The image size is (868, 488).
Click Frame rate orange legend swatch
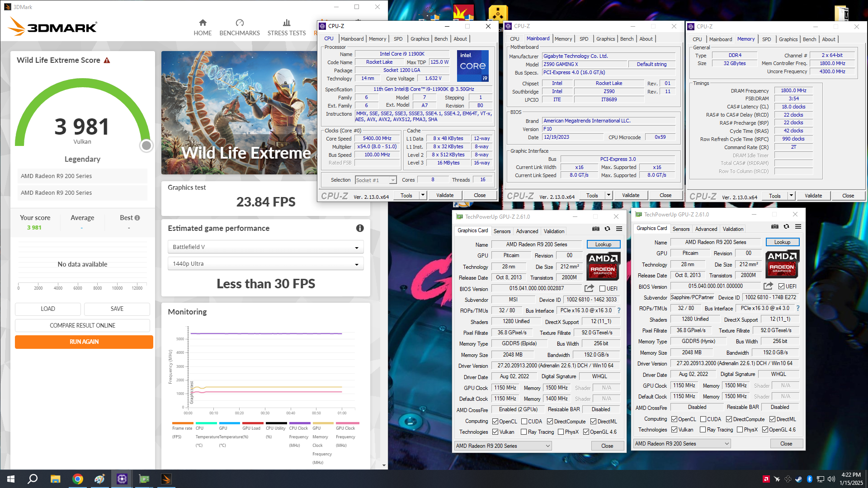point(182,423)
